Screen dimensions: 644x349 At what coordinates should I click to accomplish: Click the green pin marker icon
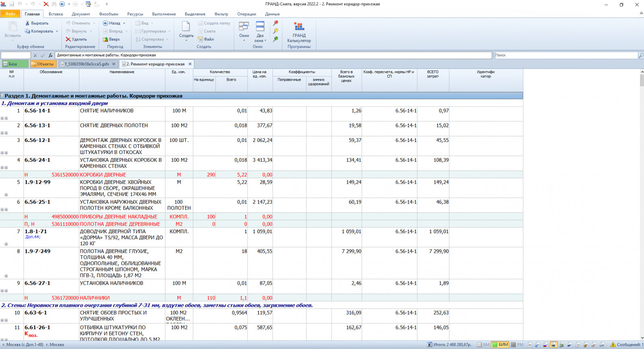coord(275,39)
